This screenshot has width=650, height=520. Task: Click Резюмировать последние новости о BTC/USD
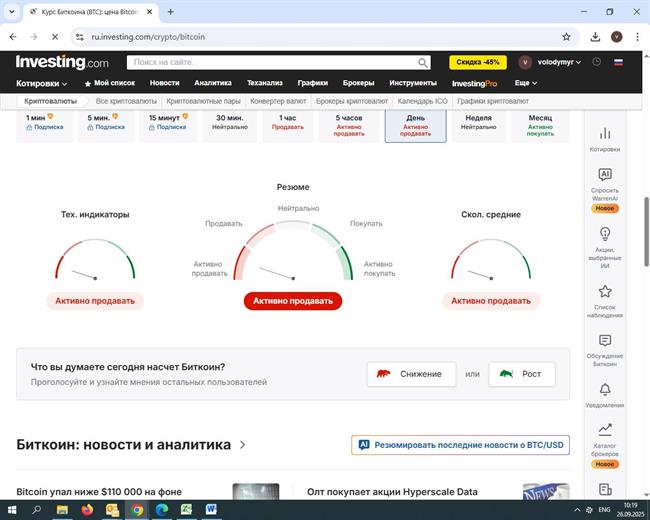coord(460,444)
